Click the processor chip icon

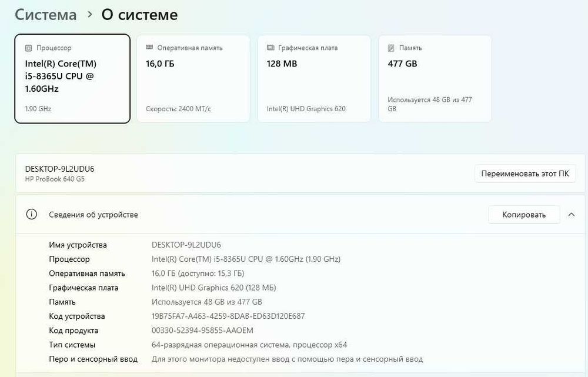pos(28,48)
